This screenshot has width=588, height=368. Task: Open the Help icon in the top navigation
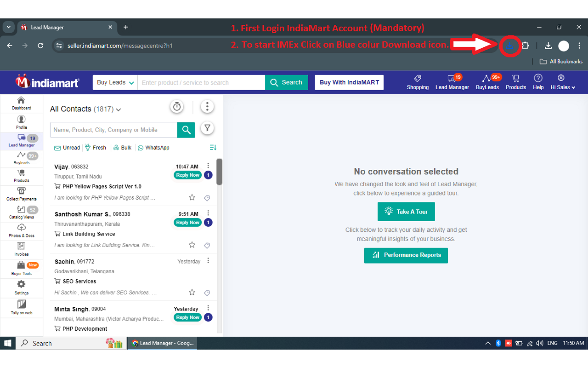[538, 82]
